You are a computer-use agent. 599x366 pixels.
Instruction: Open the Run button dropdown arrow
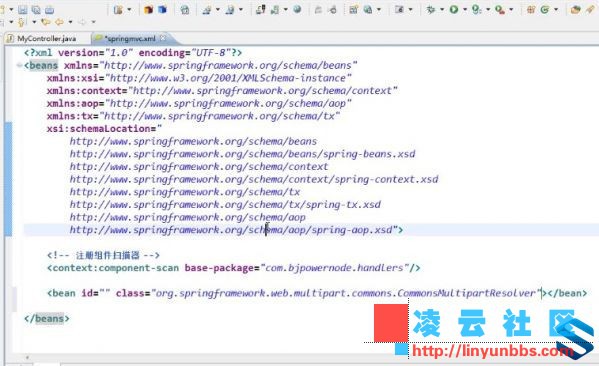pyautogui.click(x=465, y=10)
